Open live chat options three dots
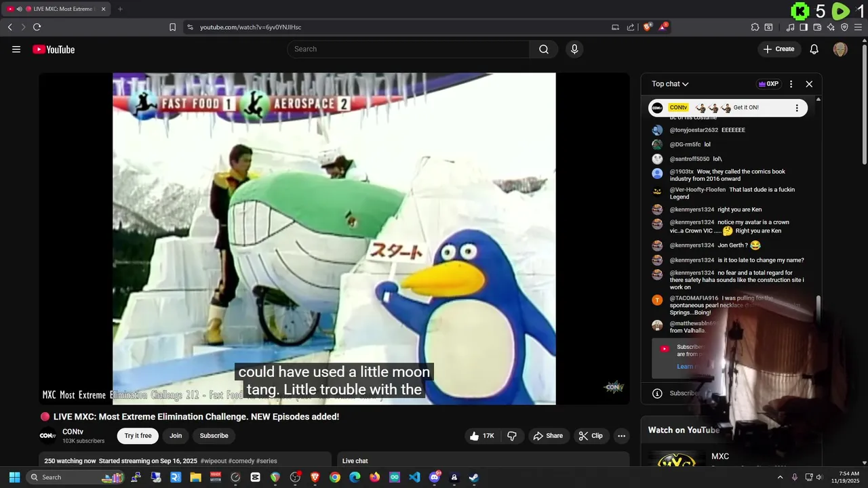 (791, 84)
